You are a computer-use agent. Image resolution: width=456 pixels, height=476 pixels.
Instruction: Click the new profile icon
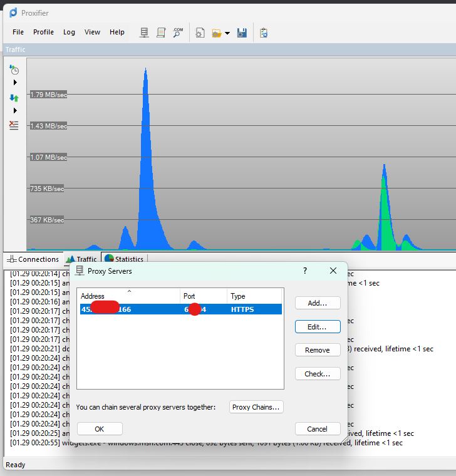pos(200,33)
